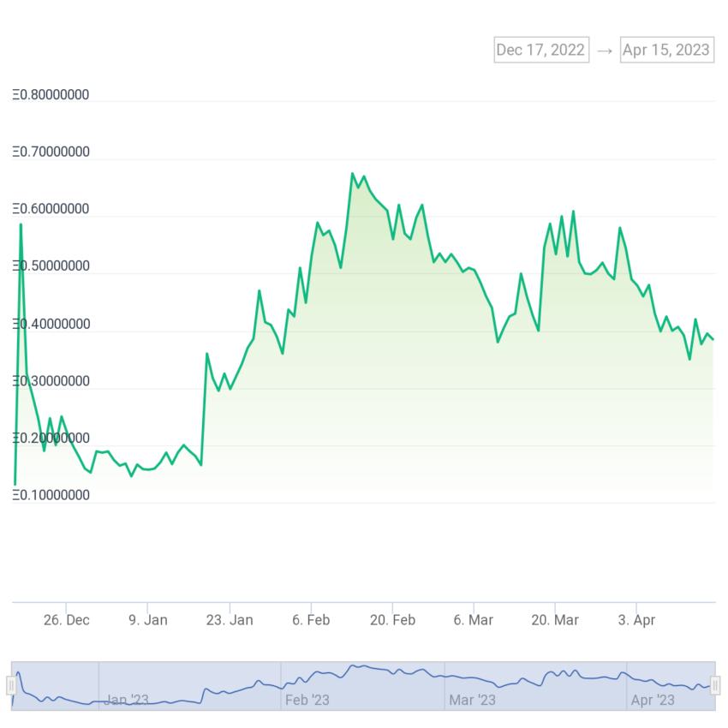Viewport: 728px width, 728px height.
Task: Click the start date field Dec 17, 2022
Action: coord(541,50)
